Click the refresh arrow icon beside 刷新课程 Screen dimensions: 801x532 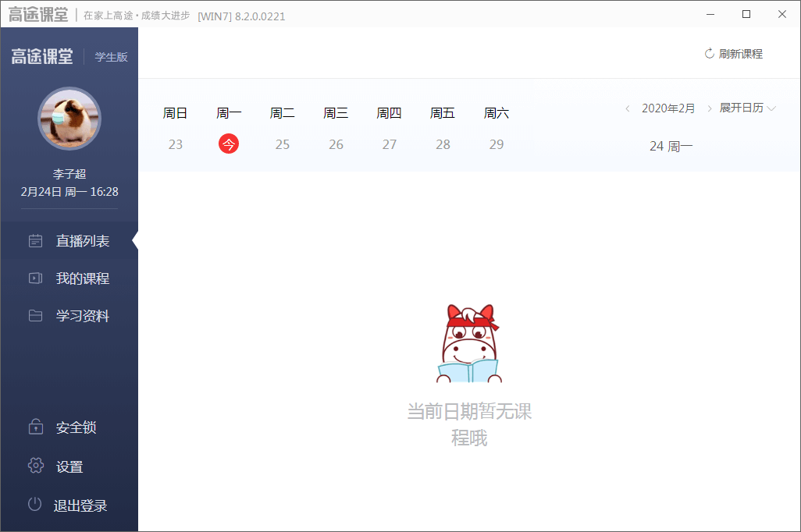click(709, 54)
